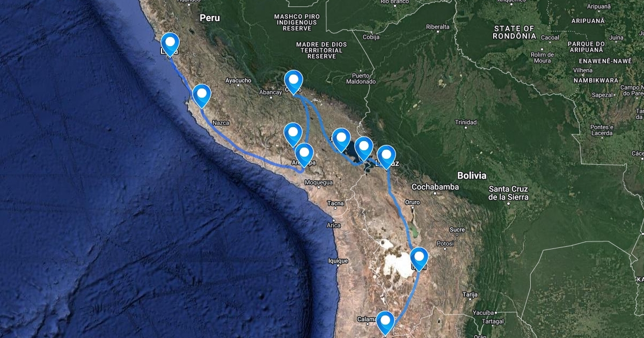644x338 pixels.
Task: Click the pin on Arequipa
Action: click(x=304, y=155)
